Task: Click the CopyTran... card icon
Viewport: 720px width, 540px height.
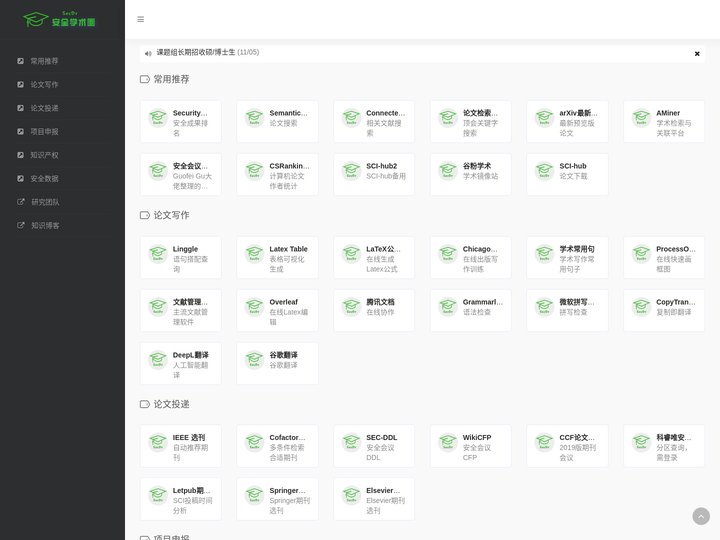Action: 641,307
